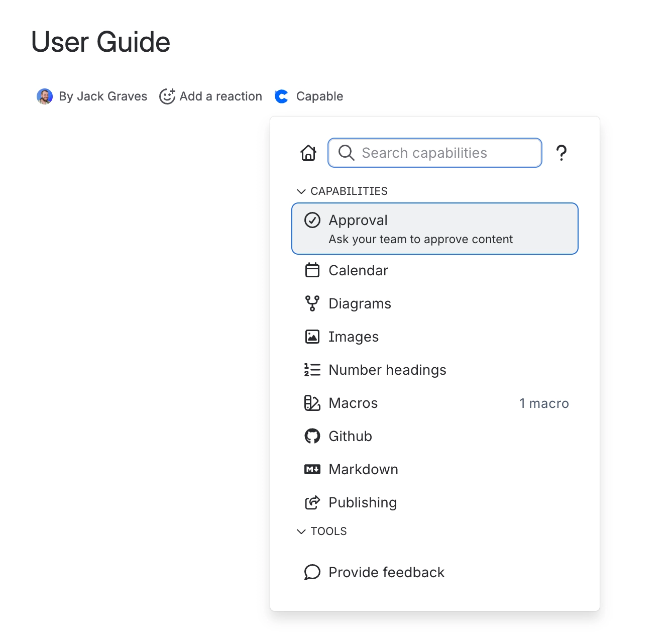Select the Publishing share icon
The width and height of the screenshot is (672, 636).
(312, 502)
